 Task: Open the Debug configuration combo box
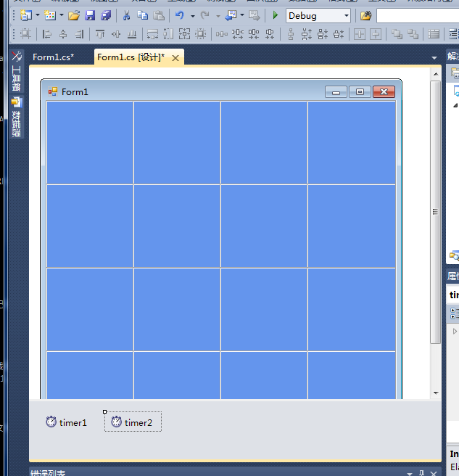pos(318,15)
